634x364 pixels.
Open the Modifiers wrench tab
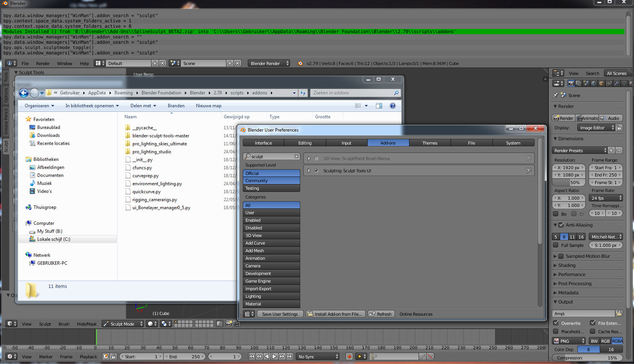pos(616,83)
